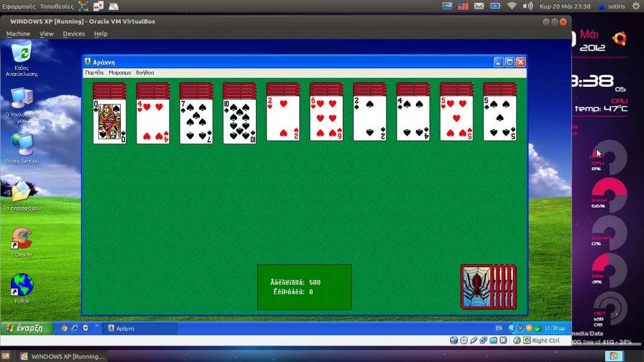The image size is (644, 362).
Task: Expand hidden XP tray icons arrow
Action: (511, 328)
